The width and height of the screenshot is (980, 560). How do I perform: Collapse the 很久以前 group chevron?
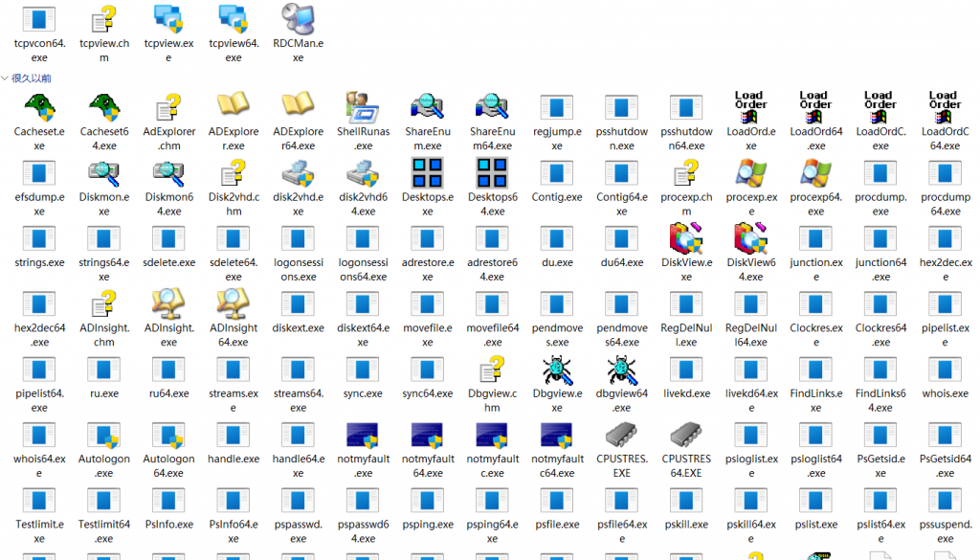[5, 78]
